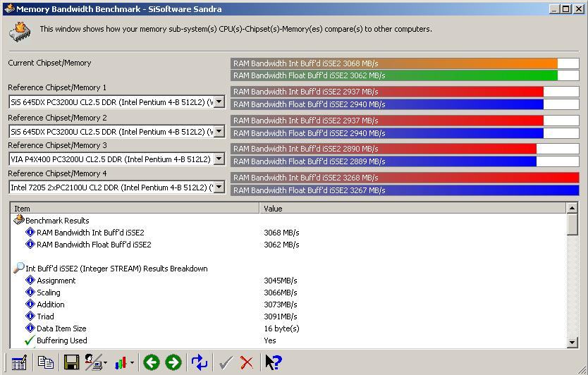Viewport: 588px width, 375px height.
Task: Click the green current Float 3062 MB/s bar
Action: 394,75
